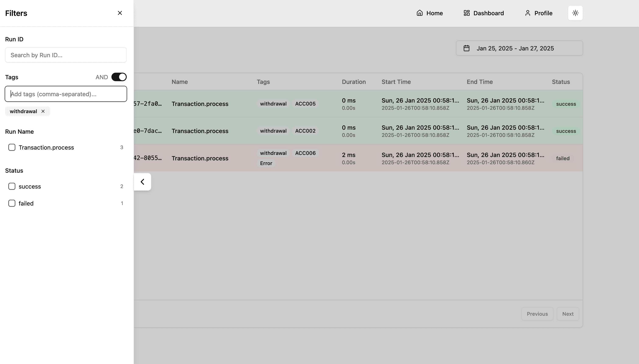Click the Duration column header

click(353, 82)
